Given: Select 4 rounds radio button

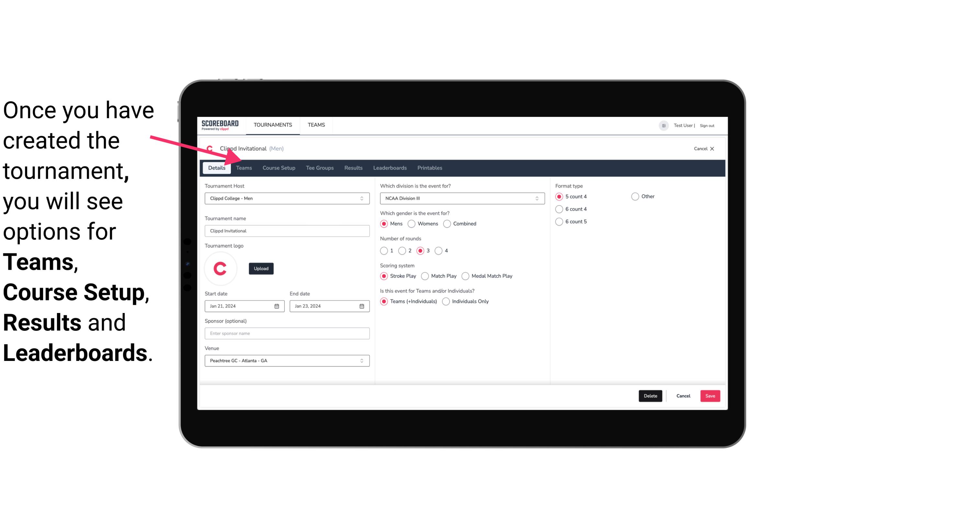Looking at the screenshot, I should (439, 251).
